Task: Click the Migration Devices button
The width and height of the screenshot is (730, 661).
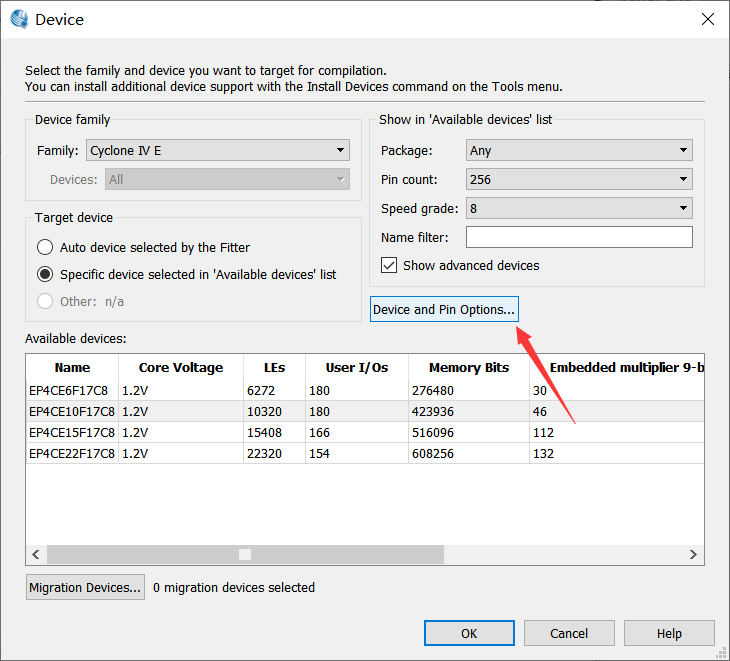Action: (86, 588)
